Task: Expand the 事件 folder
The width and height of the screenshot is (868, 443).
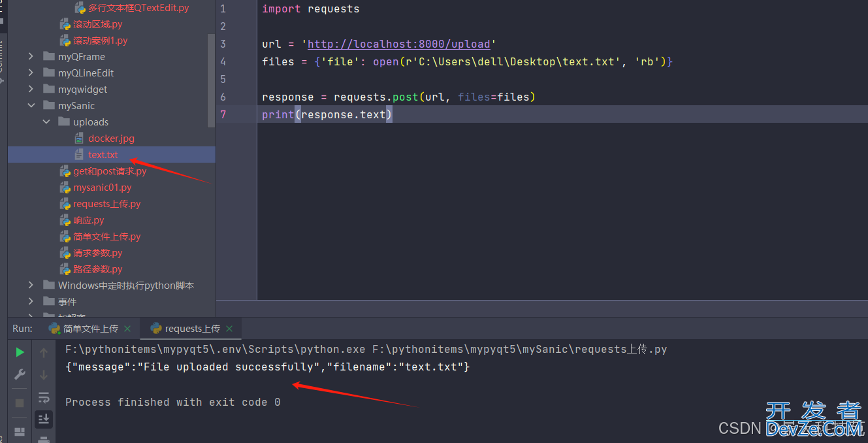Action: point(31,302)
